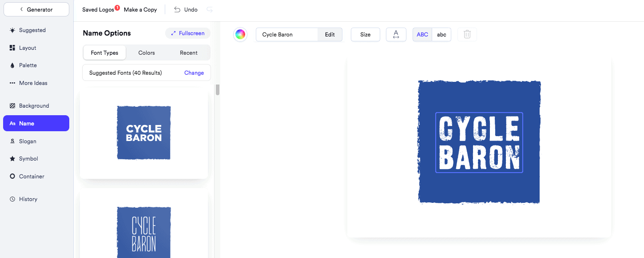644x258 pixels.
Task: Switch to the Colors tab
Action: (147, 53)
